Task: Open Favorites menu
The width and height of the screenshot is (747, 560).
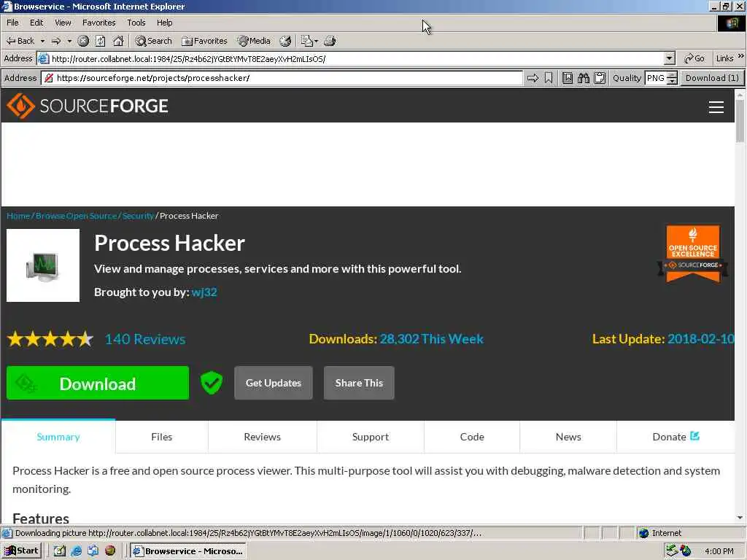Action: pos(98,23)
